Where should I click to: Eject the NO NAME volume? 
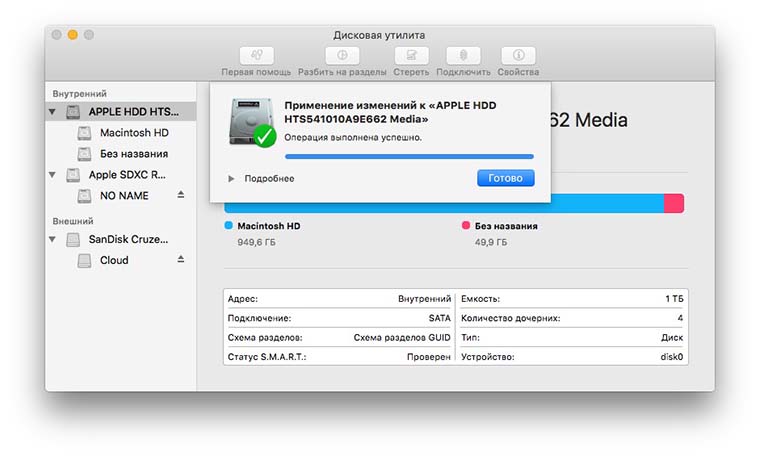pos(181,195)
